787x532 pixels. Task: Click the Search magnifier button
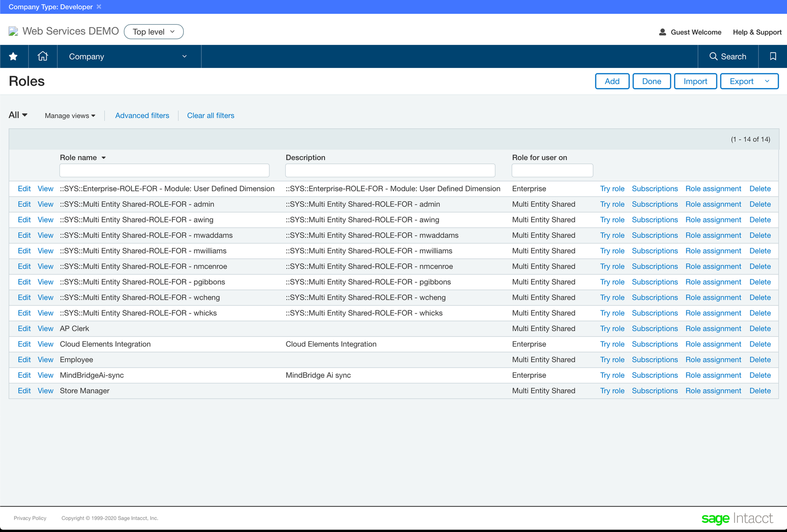[x=728, y=56]
